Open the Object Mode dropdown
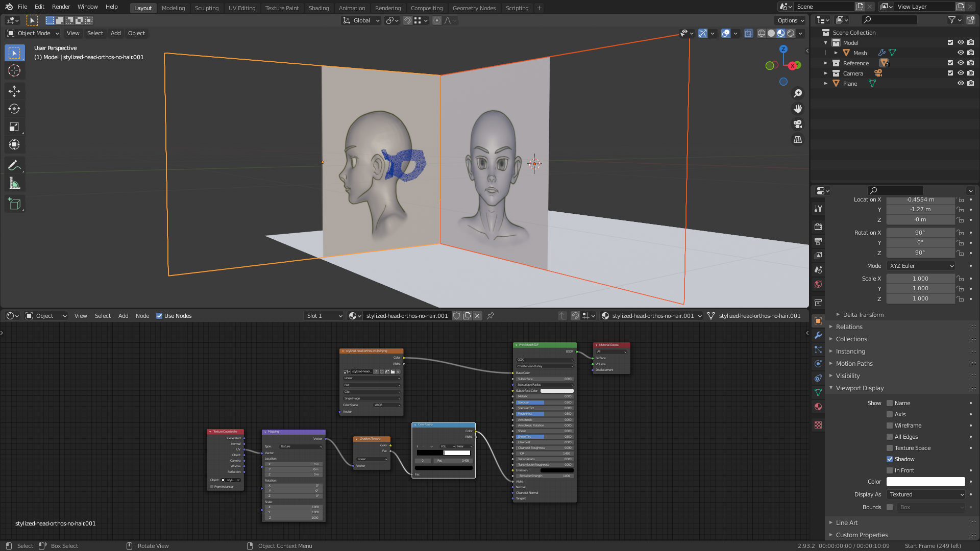 (x=34, y=33)
